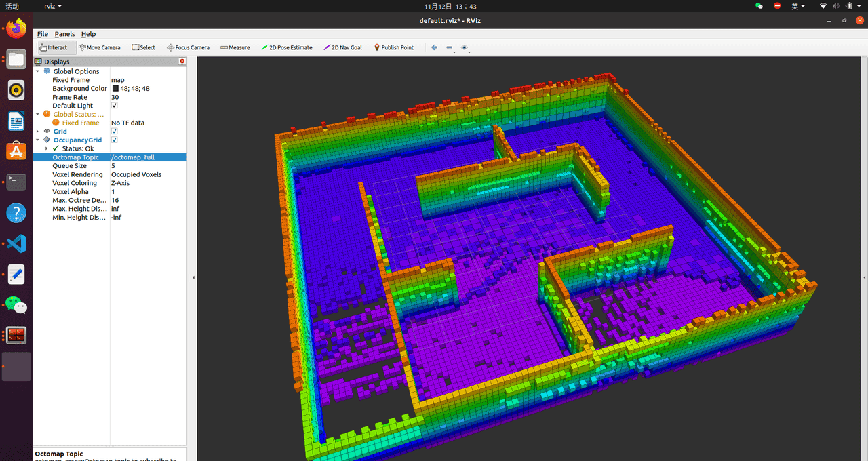Expand the Status: Ok entry

click(x=47, y=148)
